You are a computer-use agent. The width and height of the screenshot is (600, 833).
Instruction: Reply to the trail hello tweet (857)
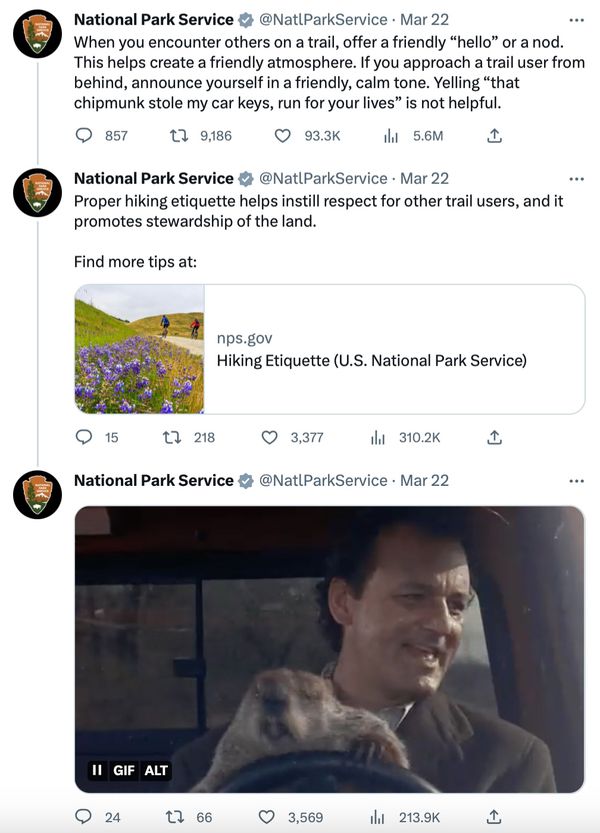click(83, 136)
